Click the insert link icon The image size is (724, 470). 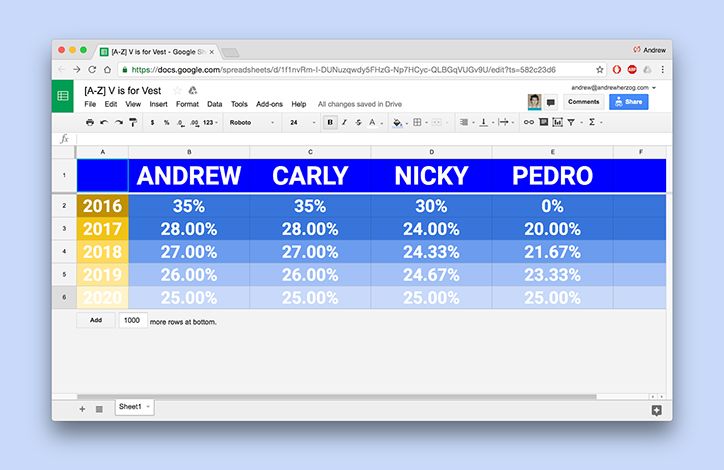529,122
